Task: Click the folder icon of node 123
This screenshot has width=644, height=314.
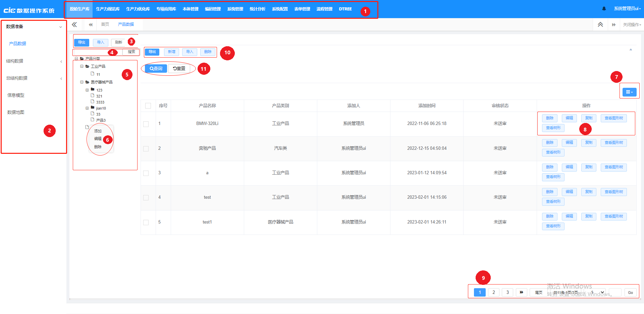Action: [93, 89]
